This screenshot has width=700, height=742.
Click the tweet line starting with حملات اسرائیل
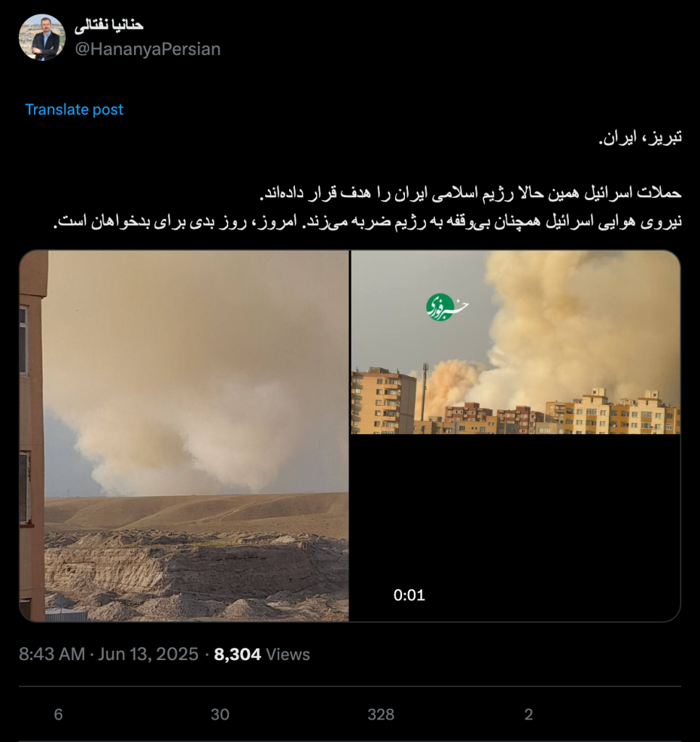pos(470,193)
